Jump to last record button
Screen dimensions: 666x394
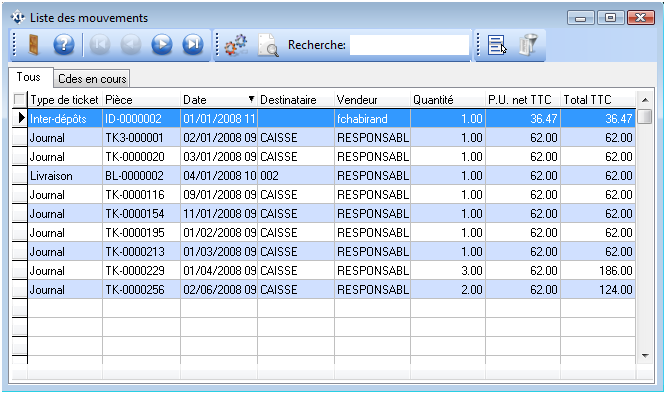[x=193, y=45]
